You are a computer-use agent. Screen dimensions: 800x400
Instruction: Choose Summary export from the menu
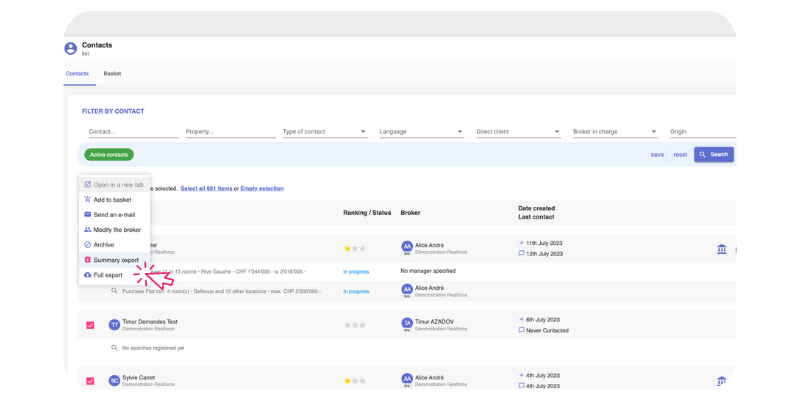tap(115, 260)
